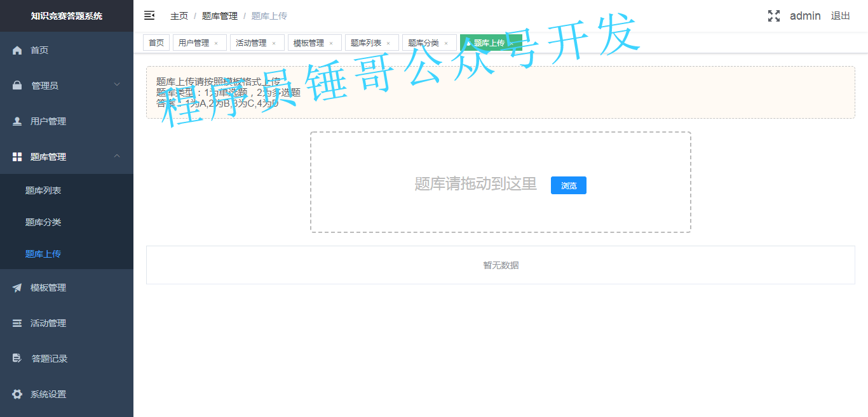868x417 pixels.
Task: Click 题库上传 in the breadcrumb
Action: click(269, 16)
